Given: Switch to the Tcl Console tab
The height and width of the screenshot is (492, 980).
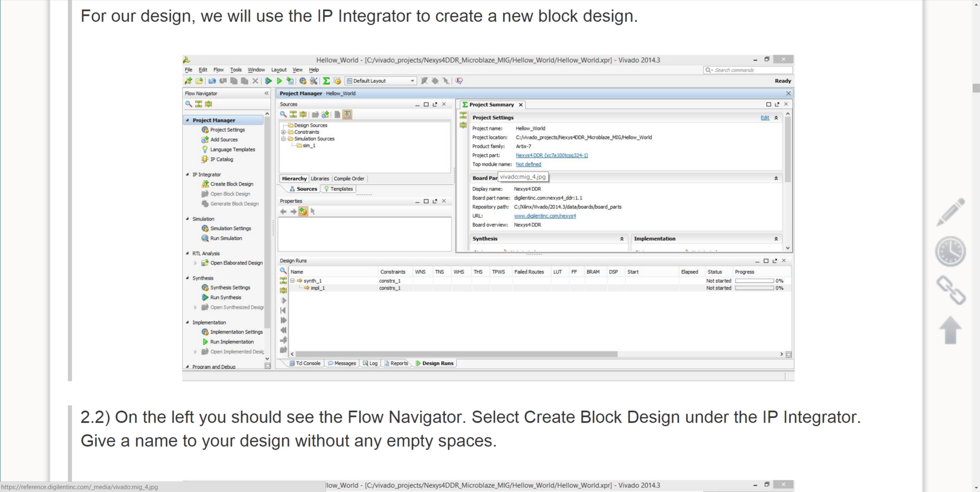Looking at the screenshot, I should (305, 363).
